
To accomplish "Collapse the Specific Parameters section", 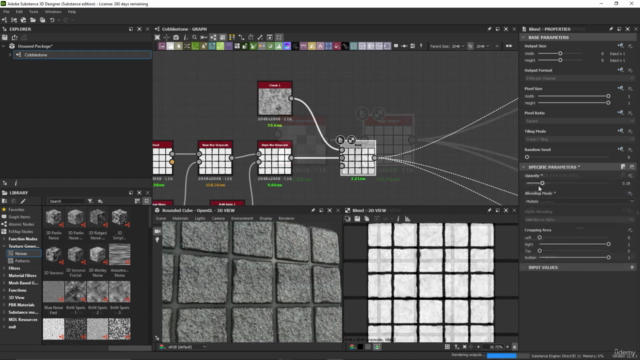I will pyautogui.click(x=523, y=167).
